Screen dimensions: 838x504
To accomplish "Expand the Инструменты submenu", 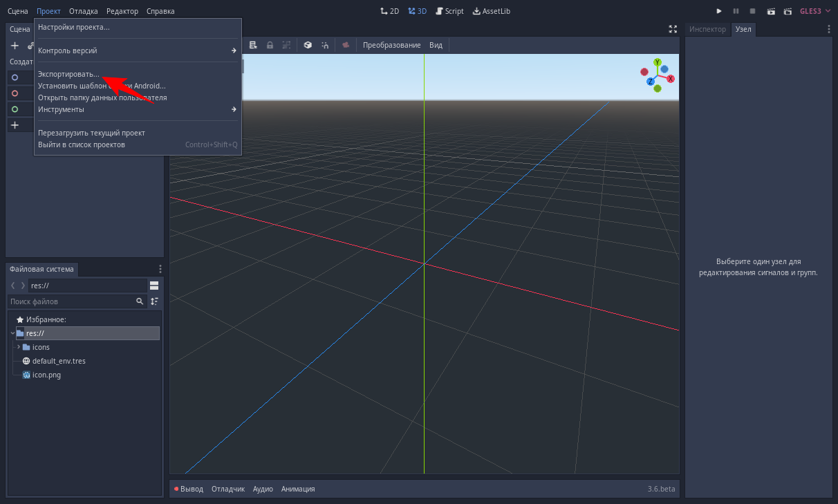I will [138, 109].
